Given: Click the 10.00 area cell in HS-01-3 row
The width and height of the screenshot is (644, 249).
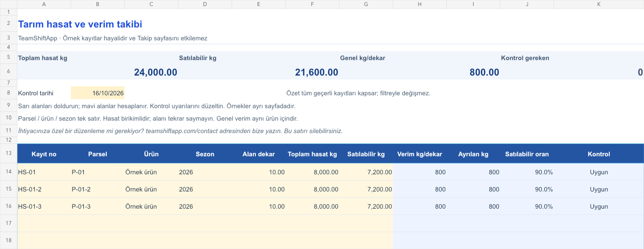Looking at the screenshot, I should tap(258, 206).
